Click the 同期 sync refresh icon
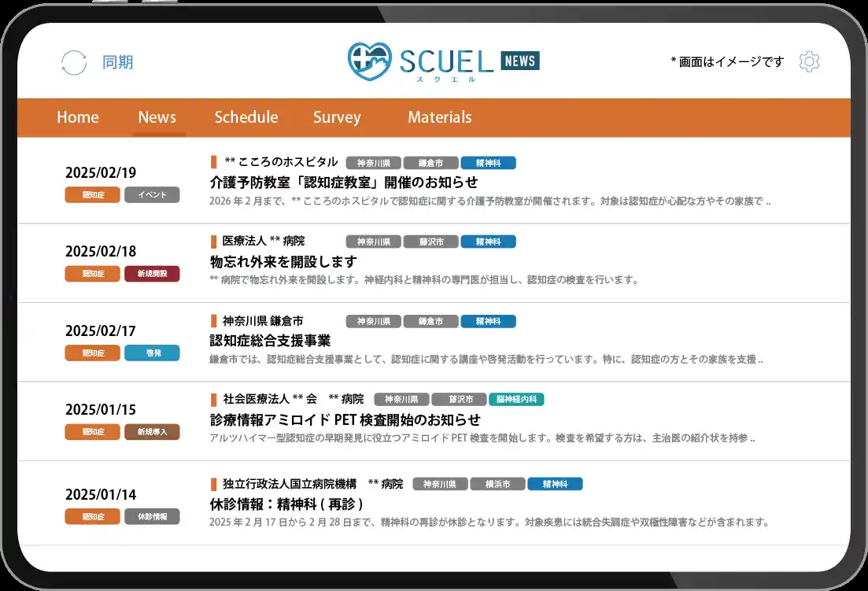 [x=73, y=61]
